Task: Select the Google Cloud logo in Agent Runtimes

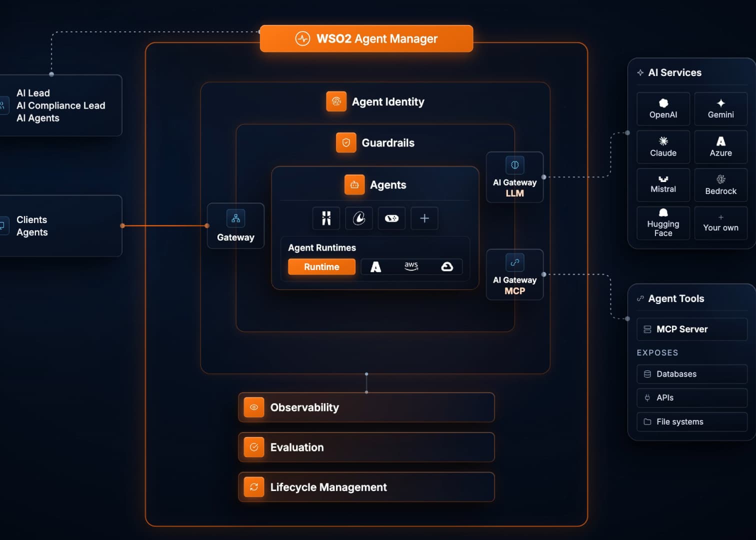Action: 447,266
